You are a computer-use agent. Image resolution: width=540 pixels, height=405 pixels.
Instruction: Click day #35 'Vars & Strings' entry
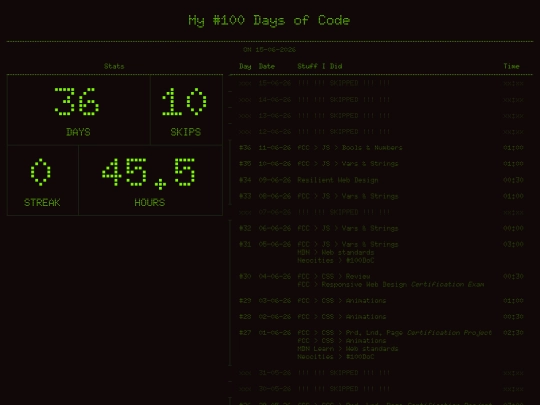(x=347, y=164)
